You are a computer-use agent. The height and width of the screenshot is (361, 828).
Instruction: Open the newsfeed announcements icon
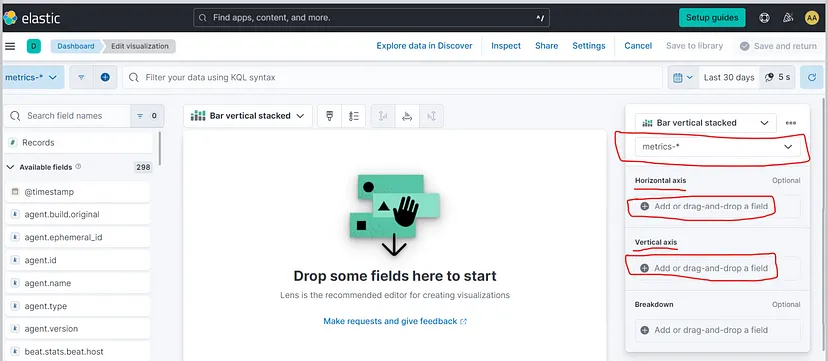click(788, 17)
